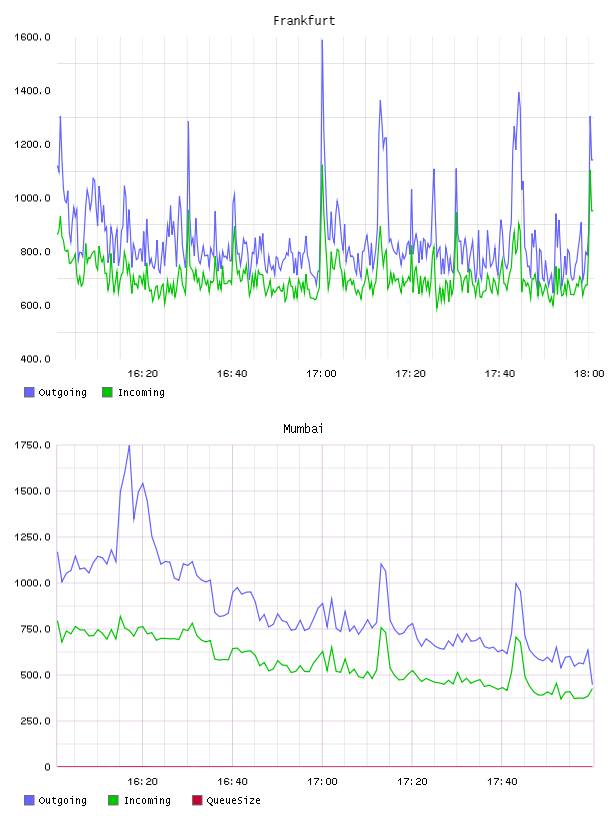
Task: Click the 250.0 y-axis label on Mumbai chart
Action: click(x=35, y=721)
